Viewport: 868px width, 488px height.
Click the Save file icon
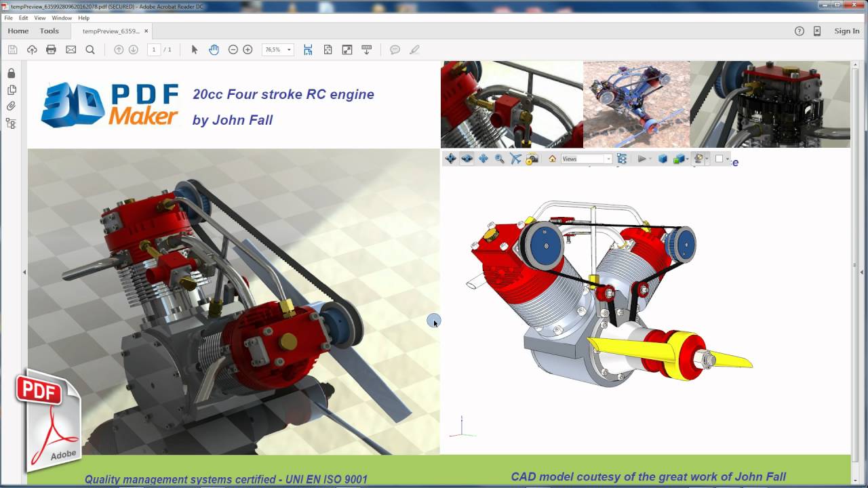pyautogui.click(x=12, y=49)
